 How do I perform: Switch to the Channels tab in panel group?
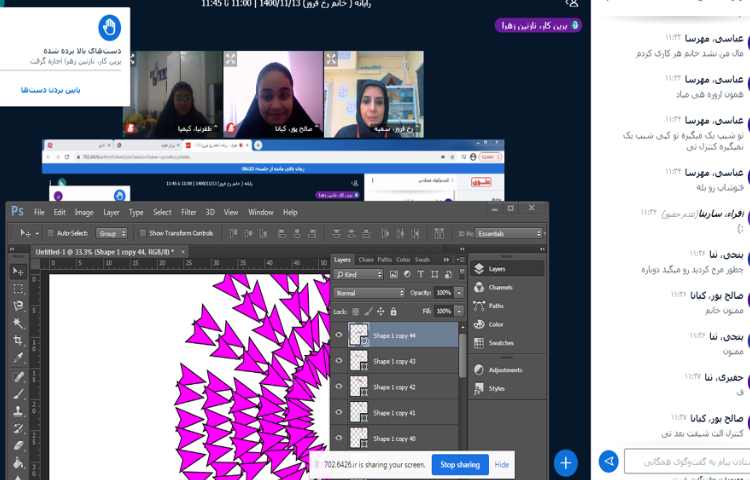[x=366, y=260]
